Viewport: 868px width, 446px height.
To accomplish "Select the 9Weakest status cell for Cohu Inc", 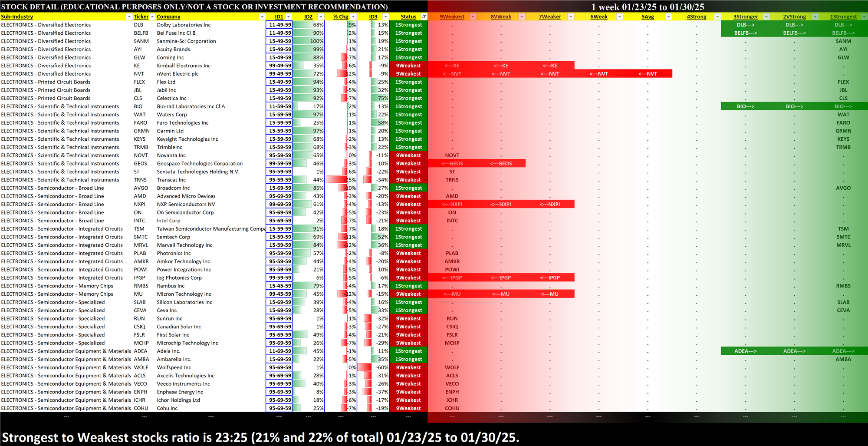I will coord(408,408).
